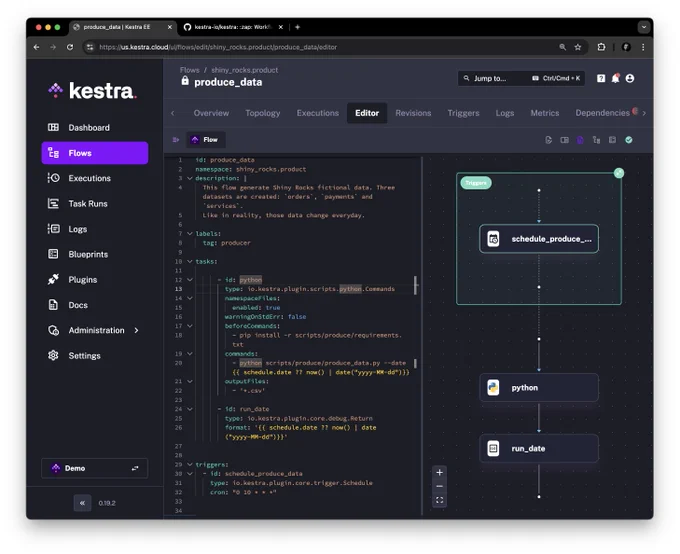680x554 pixels.
Task: Fit topology view to screen icon
Action: coord(439,500)
